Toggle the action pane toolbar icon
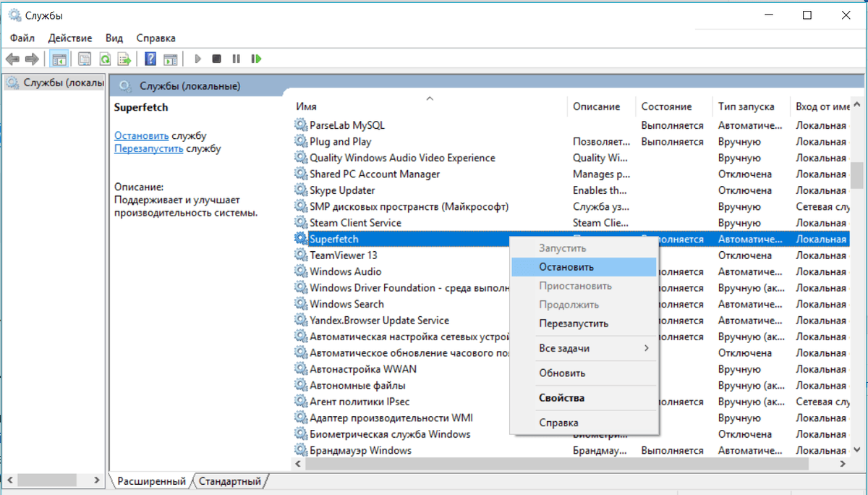Image resolution: width=868 pixels, height=495 pixels. pos(171,59)
